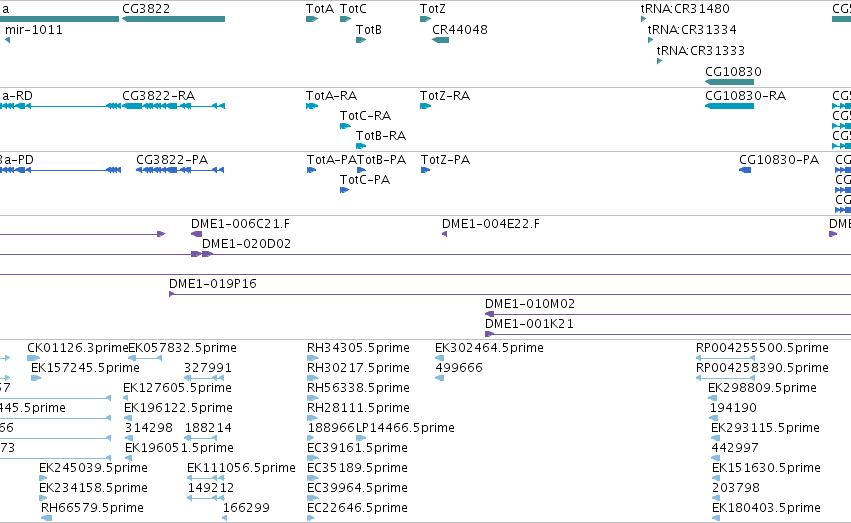The height and width of the screenshot is (523, 851).
Task: Click the RH66579.5prime label
Action: coord(92,508)
